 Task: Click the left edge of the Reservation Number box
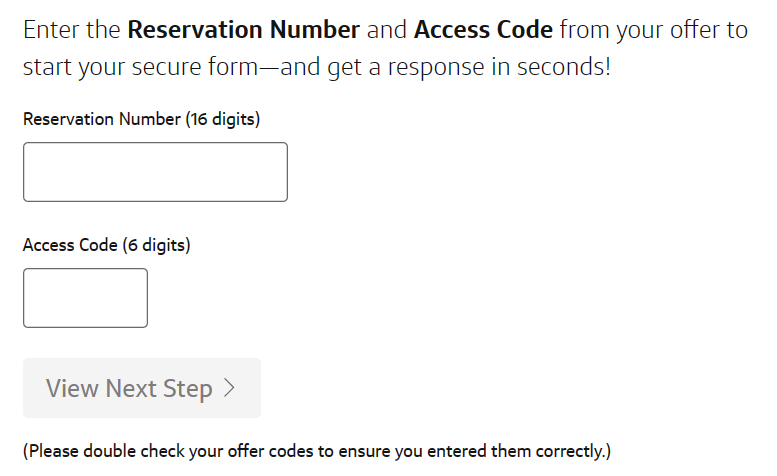pos(30,172)
